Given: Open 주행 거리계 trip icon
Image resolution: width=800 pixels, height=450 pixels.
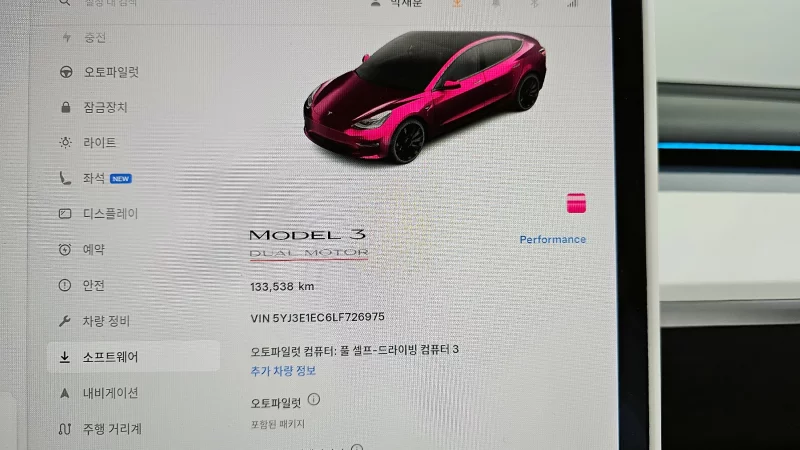Looking at the screenshot, I should click(65, 429).
